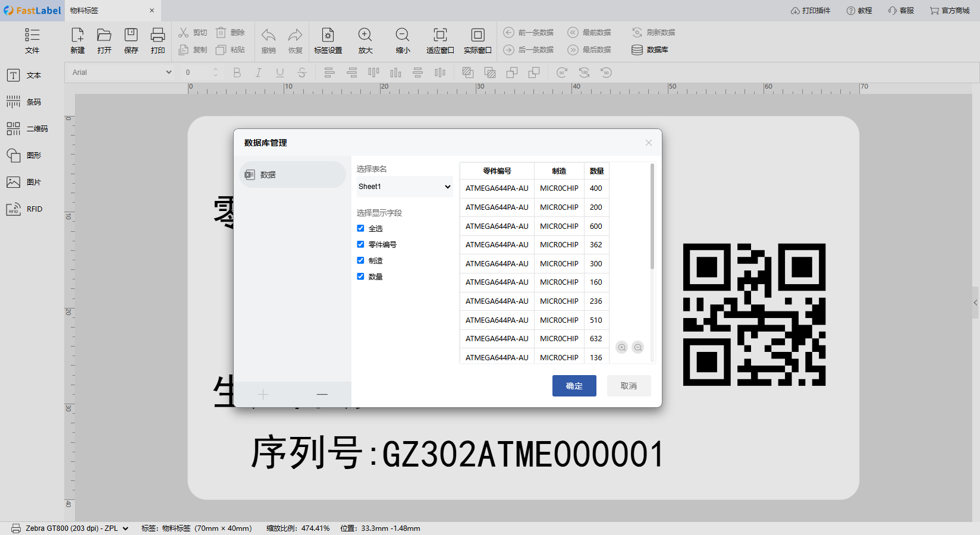The image size is (980, 535).
Task: Open 标签设置 label settings
Action: point(328,40)
